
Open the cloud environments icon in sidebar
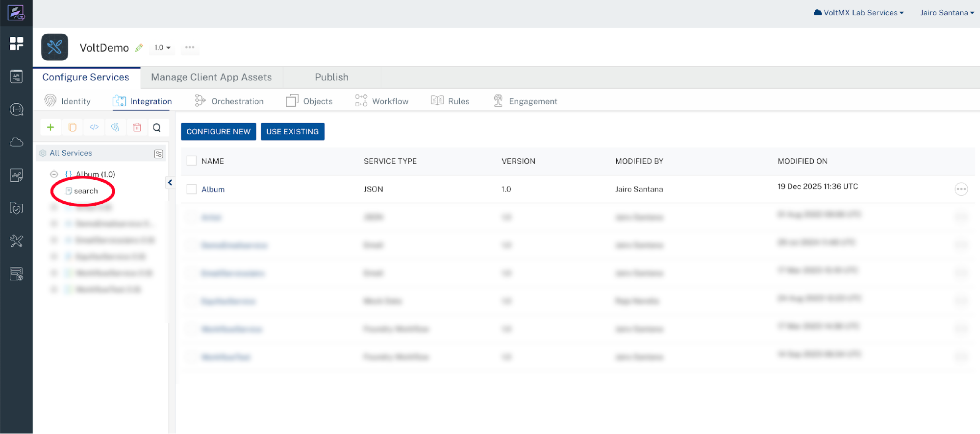tap(16, 142)
